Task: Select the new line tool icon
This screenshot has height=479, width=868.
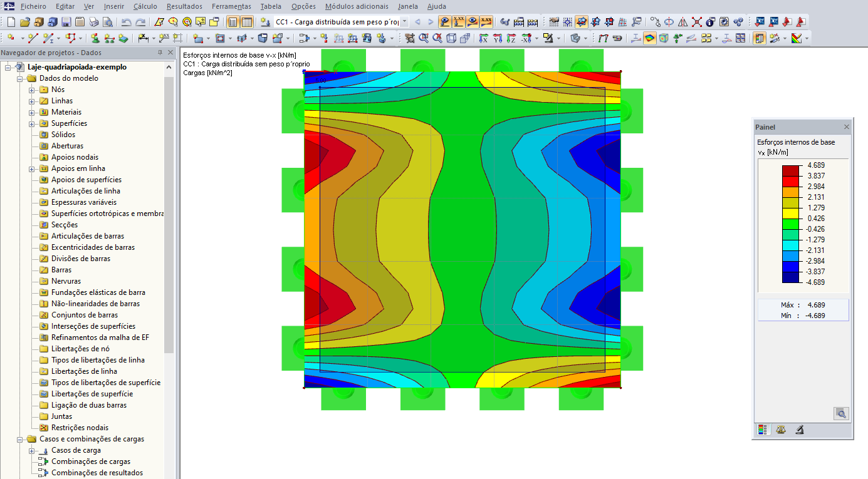Action: pyautogui.click(x=33, y=38)
